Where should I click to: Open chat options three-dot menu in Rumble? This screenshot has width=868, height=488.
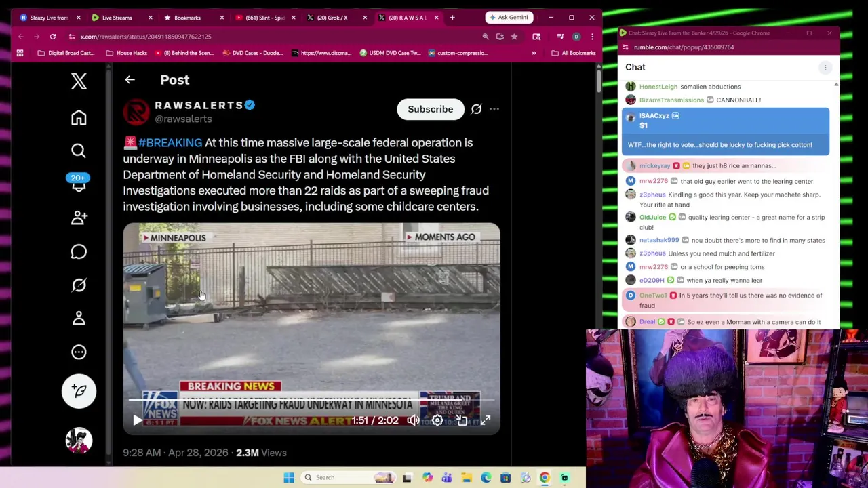pos(825,67)
